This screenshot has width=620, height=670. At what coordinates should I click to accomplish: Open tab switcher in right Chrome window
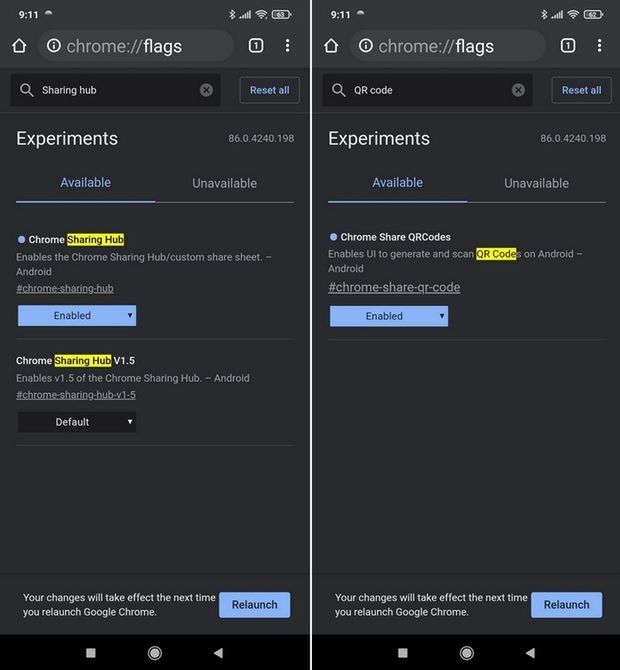tap(568, 46)
